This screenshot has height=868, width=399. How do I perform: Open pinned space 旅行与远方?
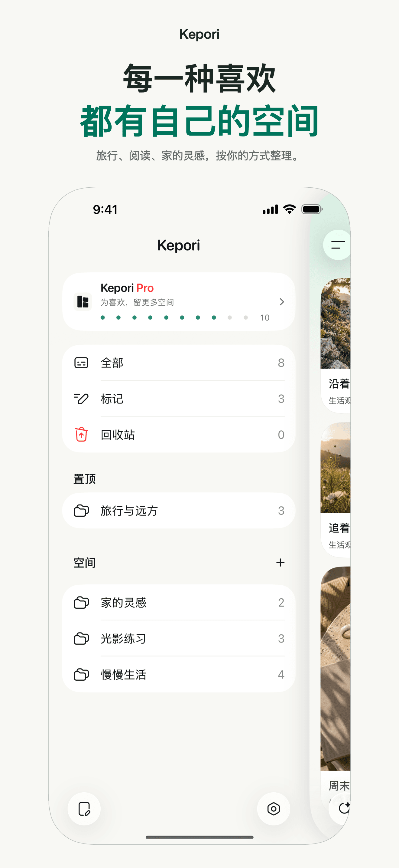[179, 511]
